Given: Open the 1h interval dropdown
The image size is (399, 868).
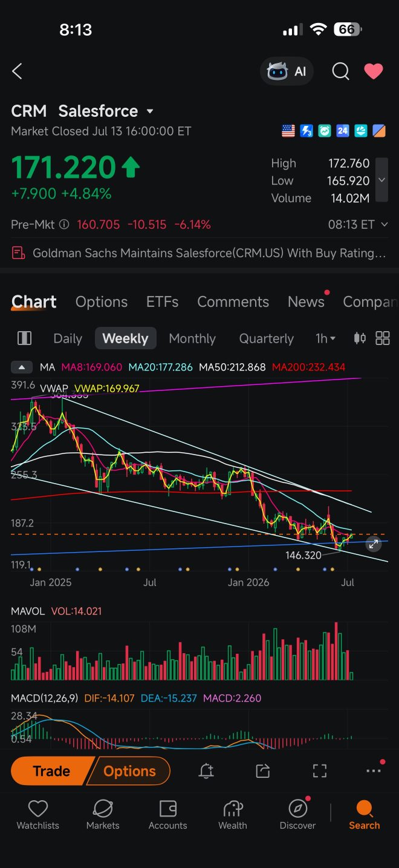Looking at the screenshot, I should (325, 338).
